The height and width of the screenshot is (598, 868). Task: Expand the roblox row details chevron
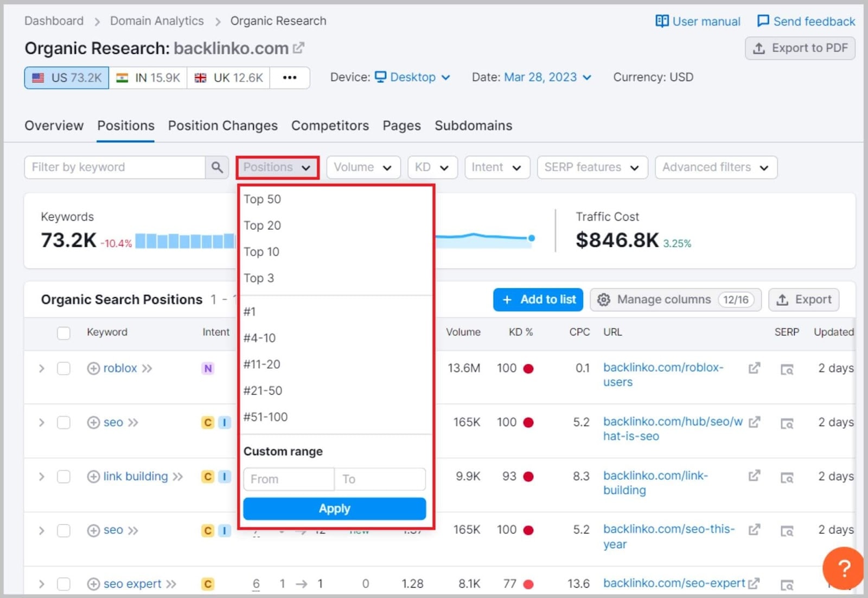point(42,369)
